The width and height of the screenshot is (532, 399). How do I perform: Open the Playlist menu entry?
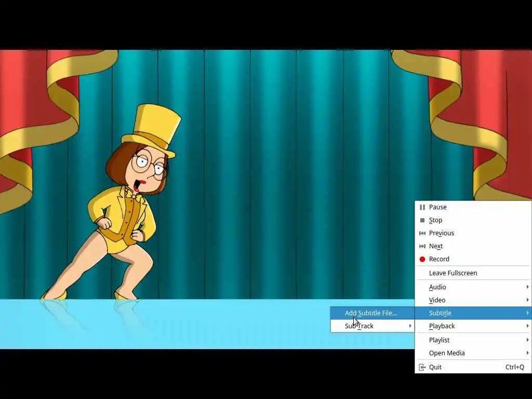[473, 340]
